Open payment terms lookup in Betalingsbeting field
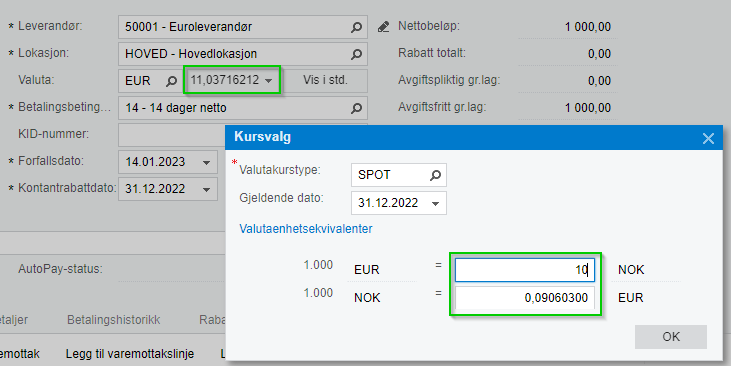The height and width of the screenshot is (366, 731). click(x=356, y=108)
